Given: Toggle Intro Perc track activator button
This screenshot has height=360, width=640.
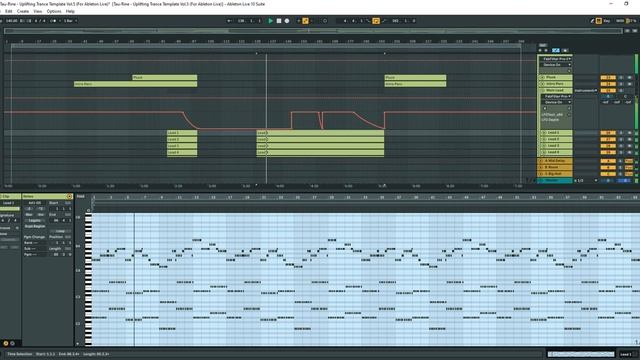Looking at the screenshot, I should click(x=608, y=84).
